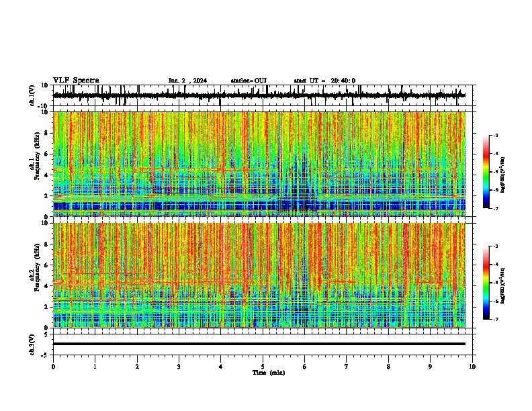Click the time axis tick label "7"

(347, 367)
